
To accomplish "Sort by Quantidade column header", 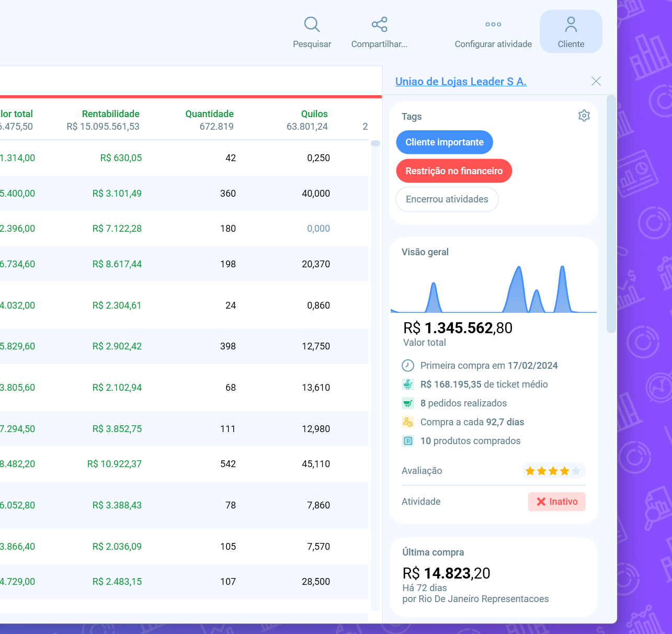I will (x=209, y=114).
